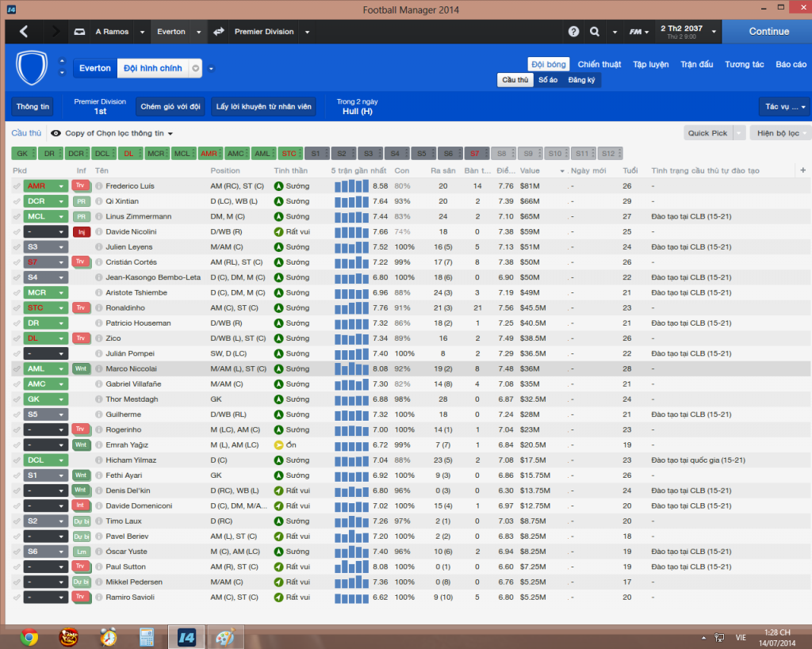Open the date dropdown arrow beside 2 Th2 2037

pyautogui.click(x=714, y=32)
